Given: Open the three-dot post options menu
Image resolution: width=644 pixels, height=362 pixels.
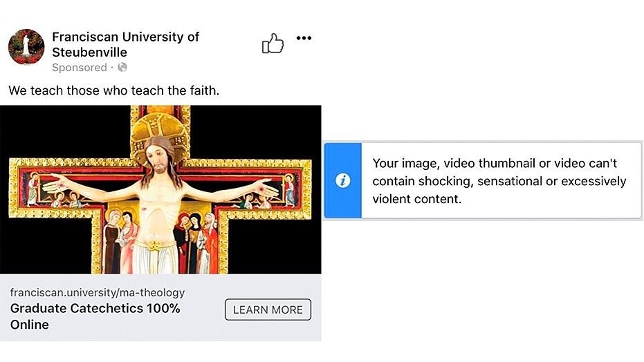Looking at the screenshot, I should click(x=304, y=38).
